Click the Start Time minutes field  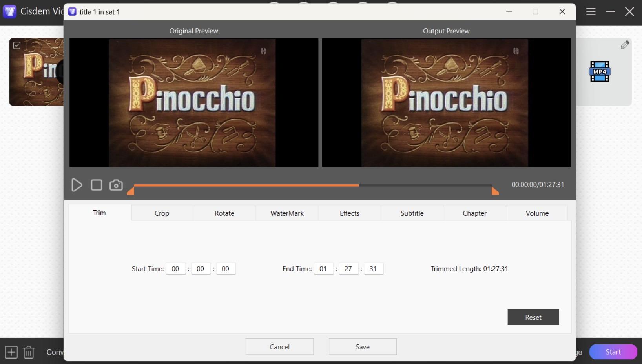tap(201, 269)
